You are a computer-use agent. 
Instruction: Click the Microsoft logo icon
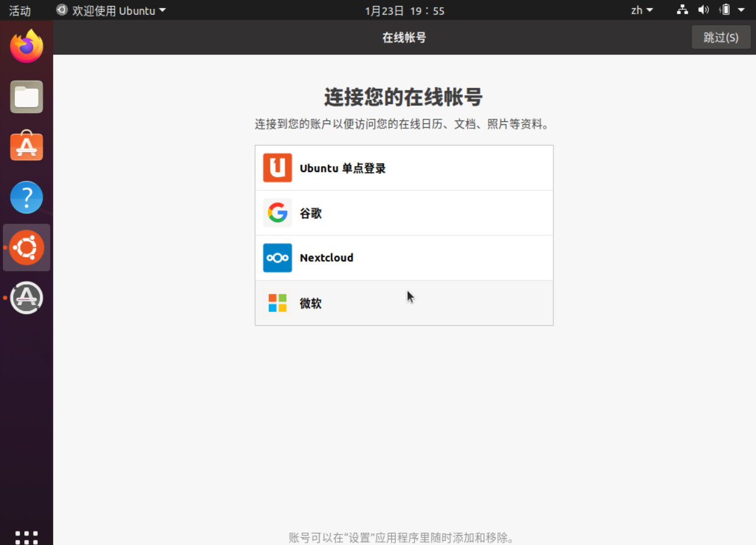point(278,303)
